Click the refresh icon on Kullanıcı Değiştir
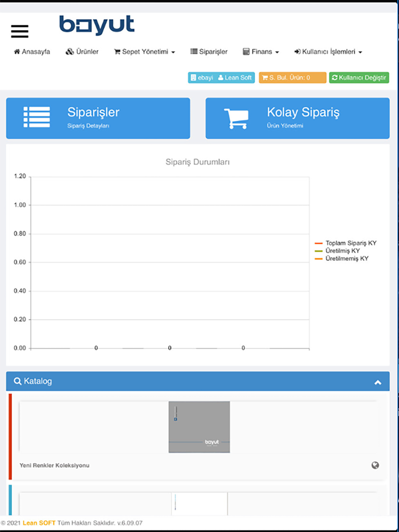 (335, 77)
